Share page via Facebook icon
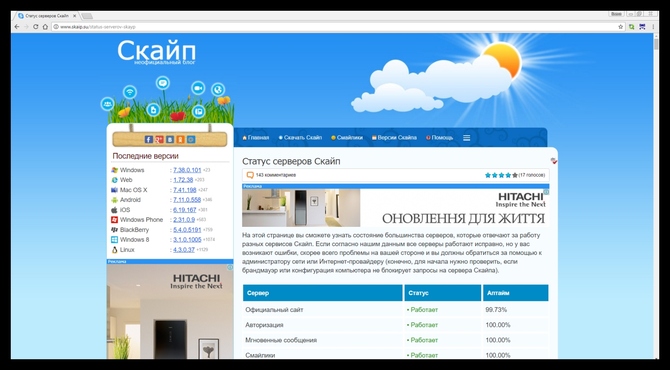Image resolution: width=670 pixels, height=370 pixels. tap(149, 139)
